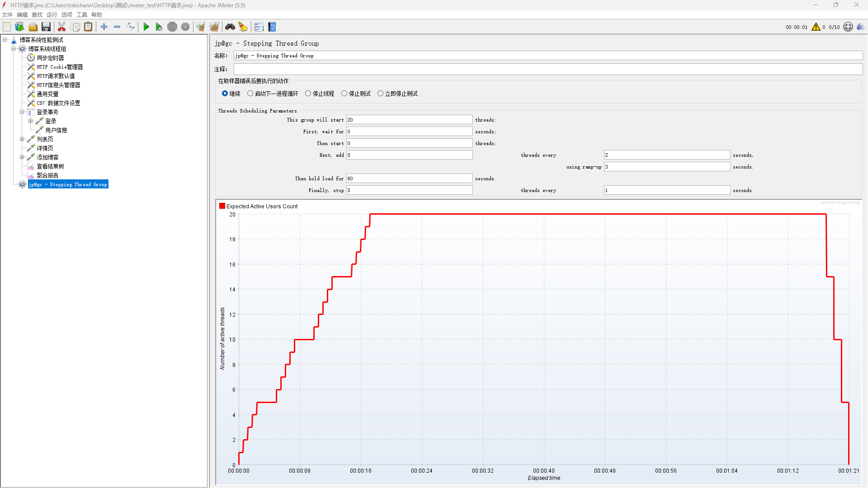868x488 pixels.
Task: Select 详情页 tree item
Action: pyautogui.click(x=45, y=148)
